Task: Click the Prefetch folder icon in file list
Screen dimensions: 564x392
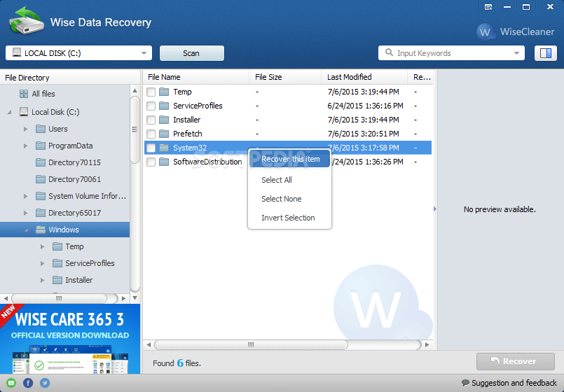Action: pos(164,134)
